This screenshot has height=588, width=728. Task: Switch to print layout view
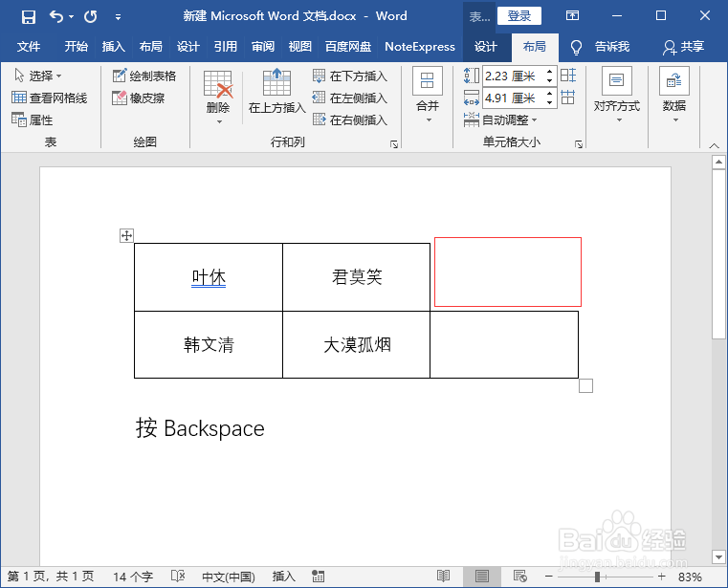[x=482, y=577]
